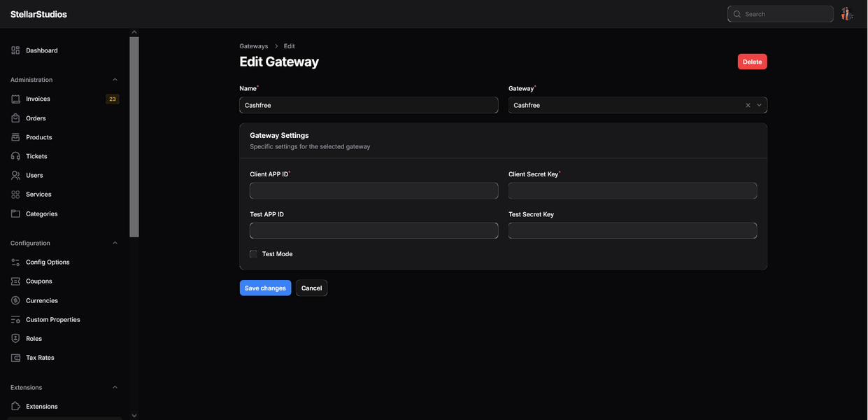Image resolution: width=868 pixels, height=420 pixels.
Task: Click the Save changes button
Action: pos(265,288)
